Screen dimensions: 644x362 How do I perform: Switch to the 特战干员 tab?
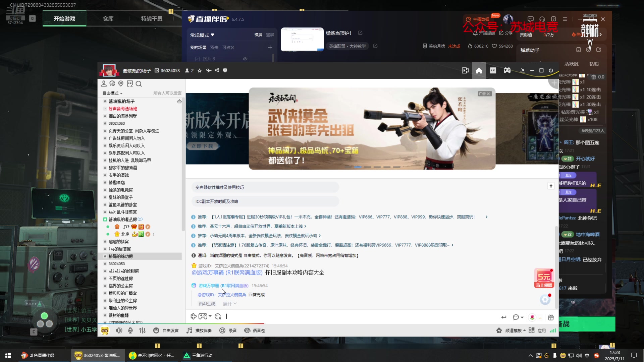tap(152, 18)
